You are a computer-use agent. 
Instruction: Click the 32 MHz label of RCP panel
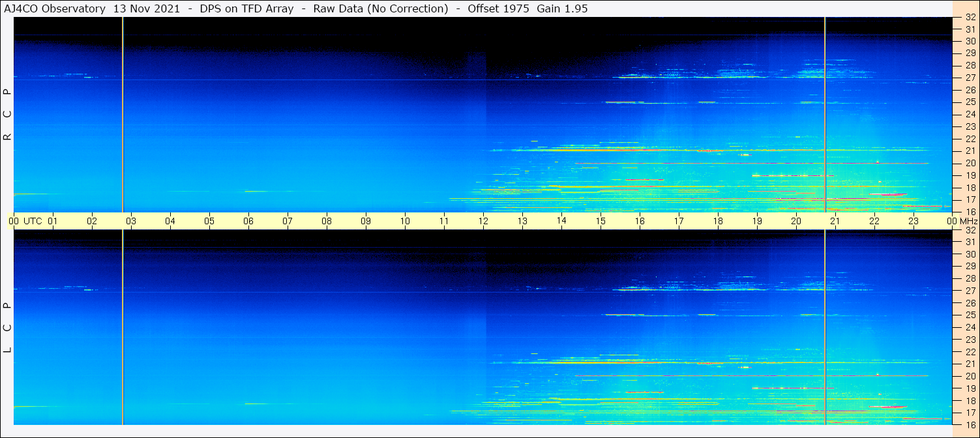[x=970, y=18]
